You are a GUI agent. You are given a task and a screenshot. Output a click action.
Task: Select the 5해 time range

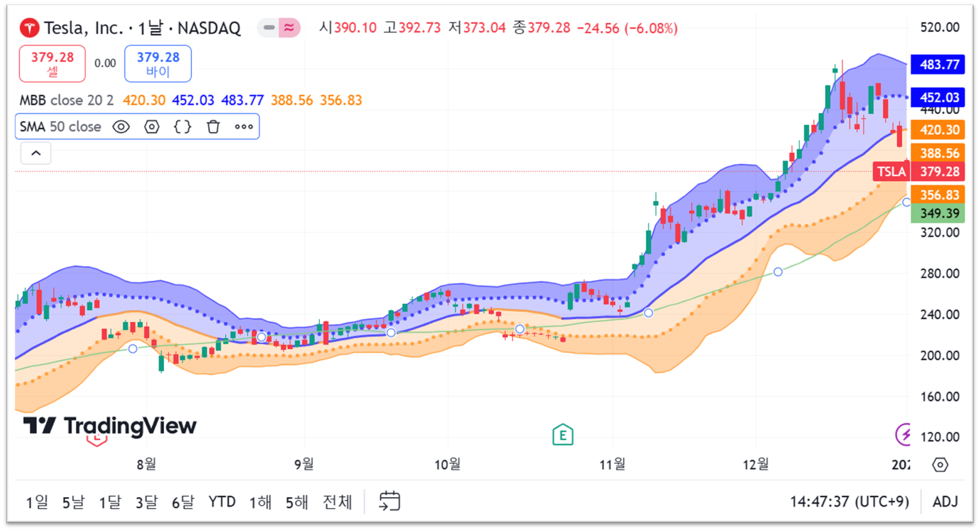click(297, 502)
